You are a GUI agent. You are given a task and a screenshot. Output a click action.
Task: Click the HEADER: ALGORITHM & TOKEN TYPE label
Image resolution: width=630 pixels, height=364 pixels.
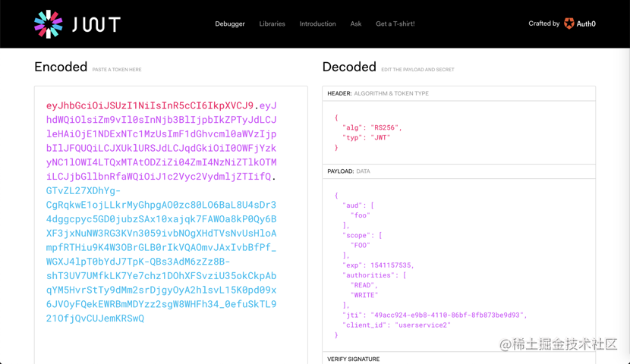(x=378, y=93)
